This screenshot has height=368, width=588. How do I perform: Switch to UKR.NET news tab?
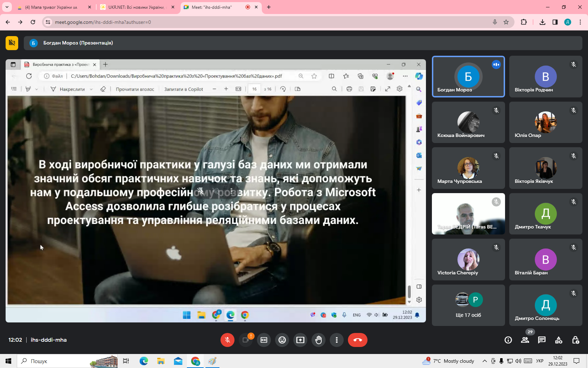136,7
